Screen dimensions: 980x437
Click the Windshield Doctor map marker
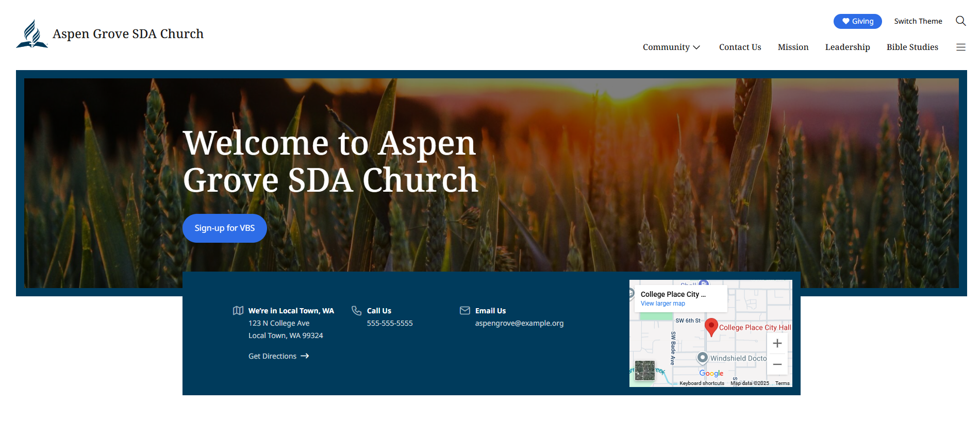702,358
